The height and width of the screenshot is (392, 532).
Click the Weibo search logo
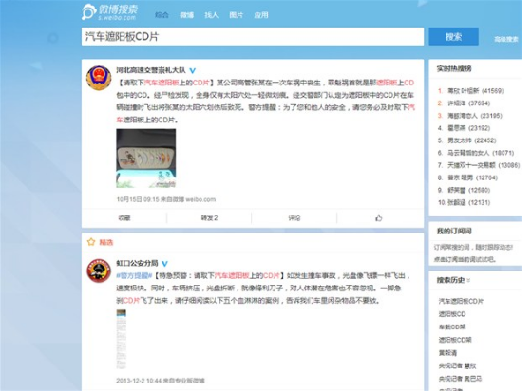109,12
